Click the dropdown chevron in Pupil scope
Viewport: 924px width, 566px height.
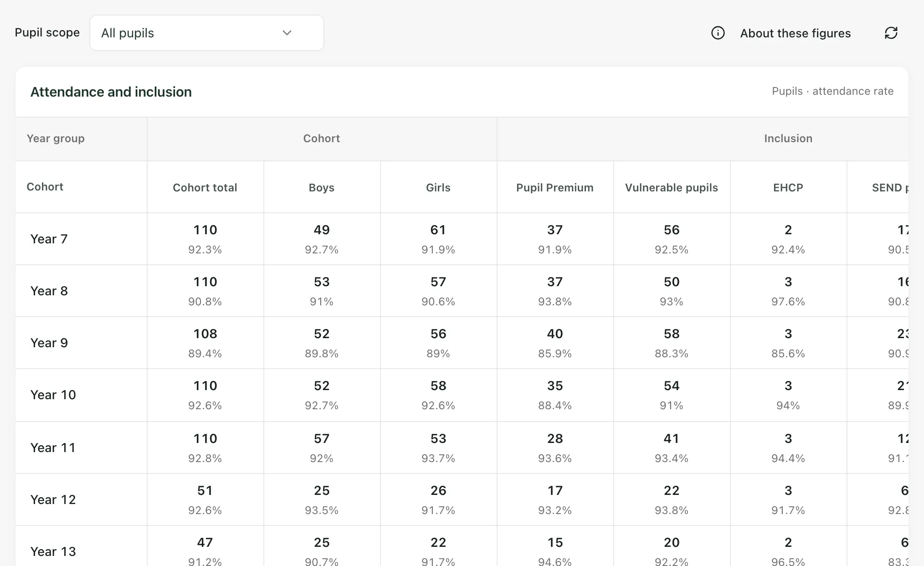pyautogui.click(x=287, y=33)
